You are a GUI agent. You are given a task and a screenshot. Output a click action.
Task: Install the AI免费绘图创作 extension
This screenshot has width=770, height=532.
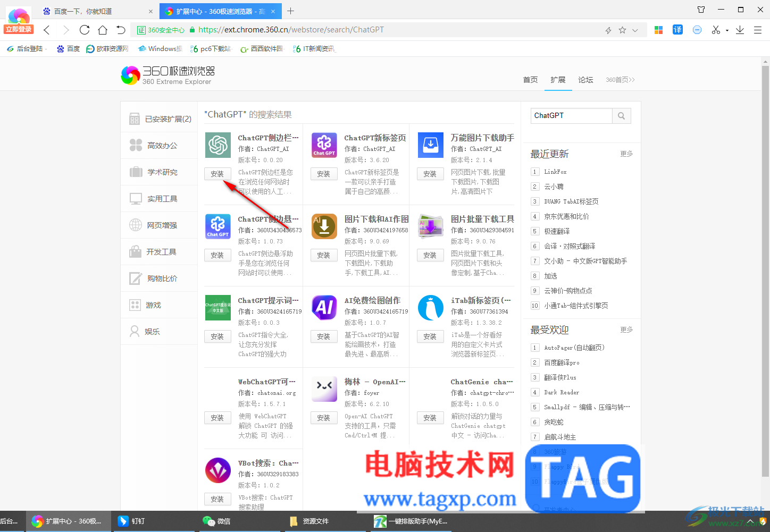pyautogui.click(x=324, y=336)
